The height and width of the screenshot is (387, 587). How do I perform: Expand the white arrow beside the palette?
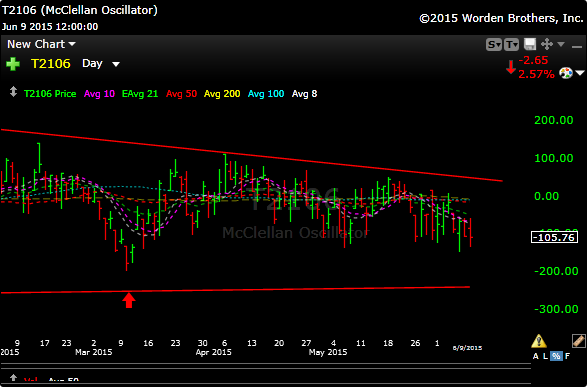pos(580,73)
